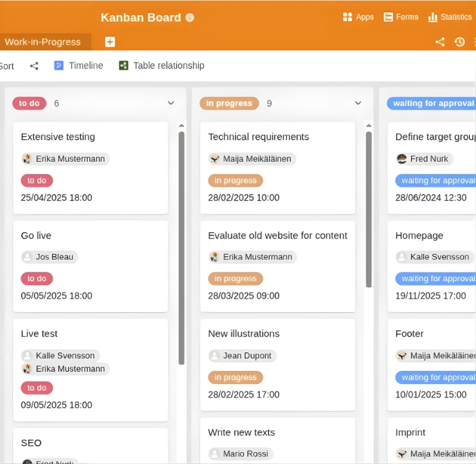
Task: Click Erika Mustermann on Live test card
Action: coord(65,369)
